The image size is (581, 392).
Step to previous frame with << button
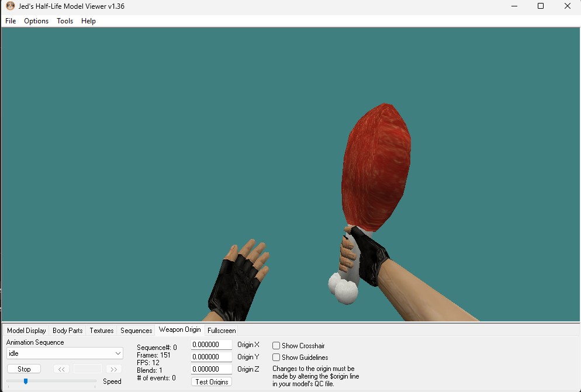[x=61, y=369]
